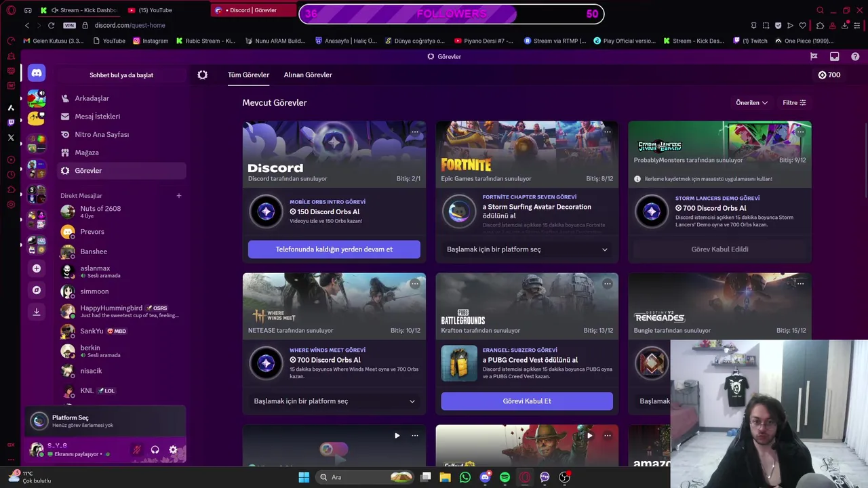Open Nitro Ana Sayfası in sidebar
The width and height of the screenshot is (868, 488).
click(x=121, y=134)
